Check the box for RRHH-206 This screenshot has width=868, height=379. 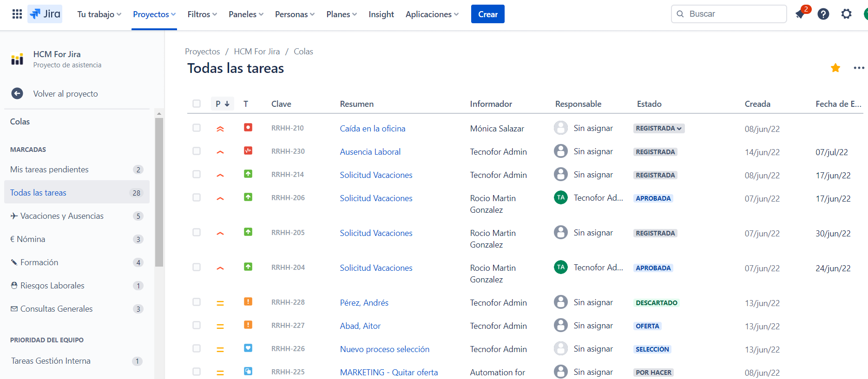[197, 197]
